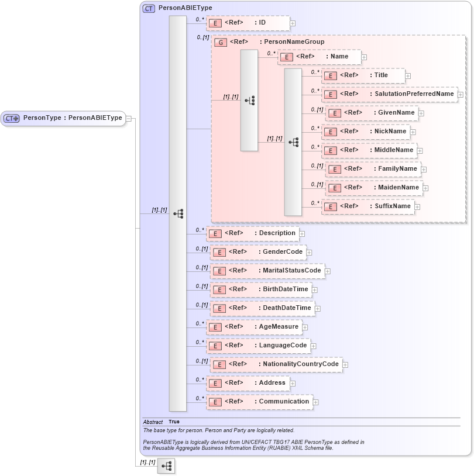The image size is (474, 476).
Task: Click the E icon of NationalityCountryCode
Action: click(219, 364)
